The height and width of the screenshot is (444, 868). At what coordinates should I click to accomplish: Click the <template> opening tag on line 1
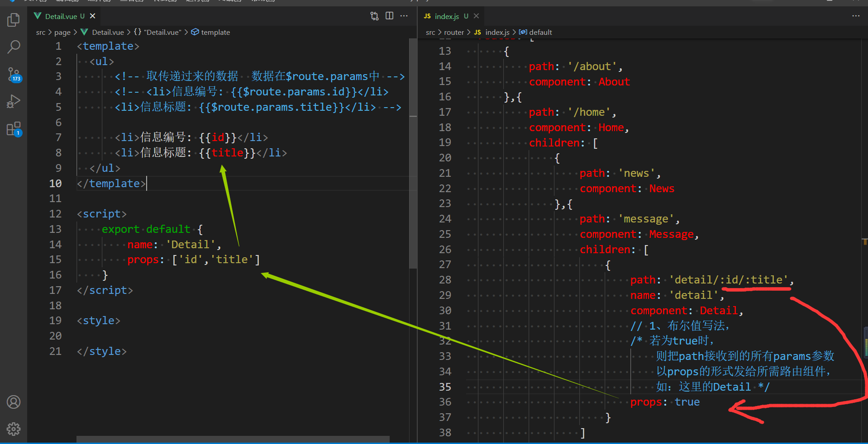[108, 46]
